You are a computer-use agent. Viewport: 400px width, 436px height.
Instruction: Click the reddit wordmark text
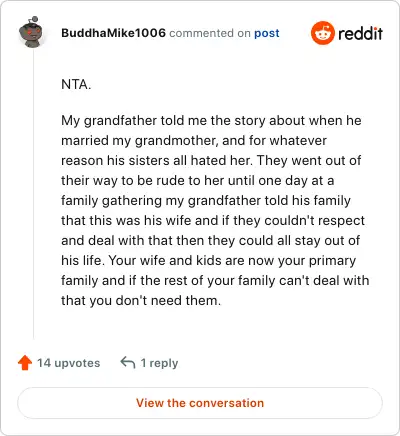pyautogui.click(x=360, y=33)
